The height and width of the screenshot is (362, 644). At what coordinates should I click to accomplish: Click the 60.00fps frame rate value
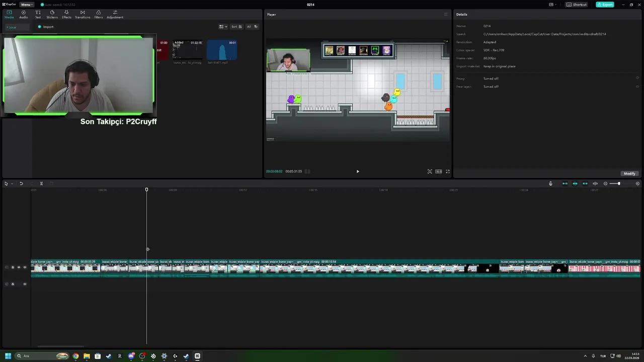490,58
